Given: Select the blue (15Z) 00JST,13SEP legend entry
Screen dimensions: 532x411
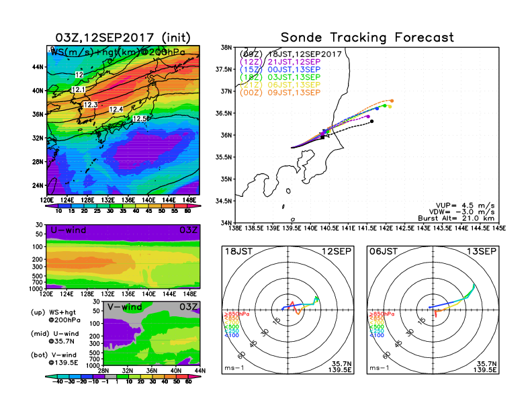Looking at the screenshot, I should pos(280,70).
